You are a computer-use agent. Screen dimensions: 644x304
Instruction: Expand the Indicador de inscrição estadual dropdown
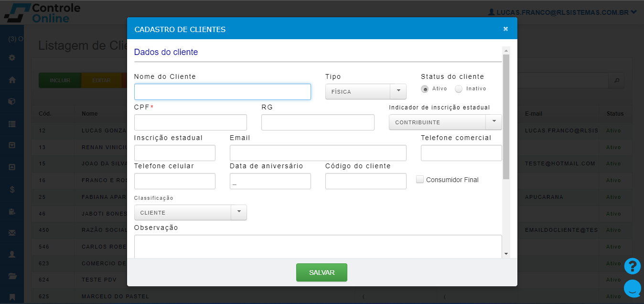(445, 122)
